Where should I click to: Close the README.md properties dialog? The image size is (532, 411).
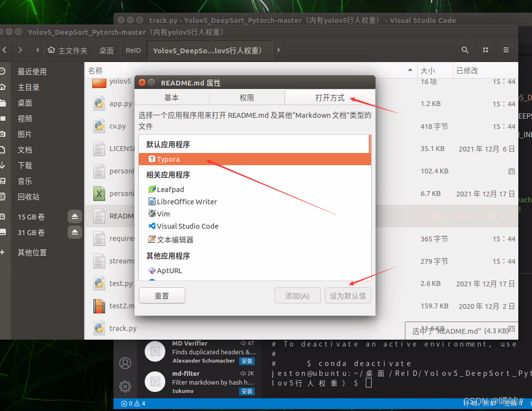pos(142,83)
